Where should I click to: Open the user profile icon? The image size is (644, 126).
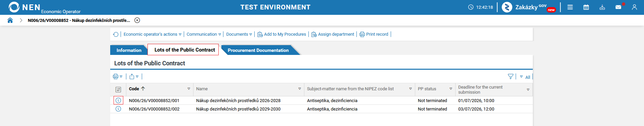pyautogui.click(x=634, y=7)
